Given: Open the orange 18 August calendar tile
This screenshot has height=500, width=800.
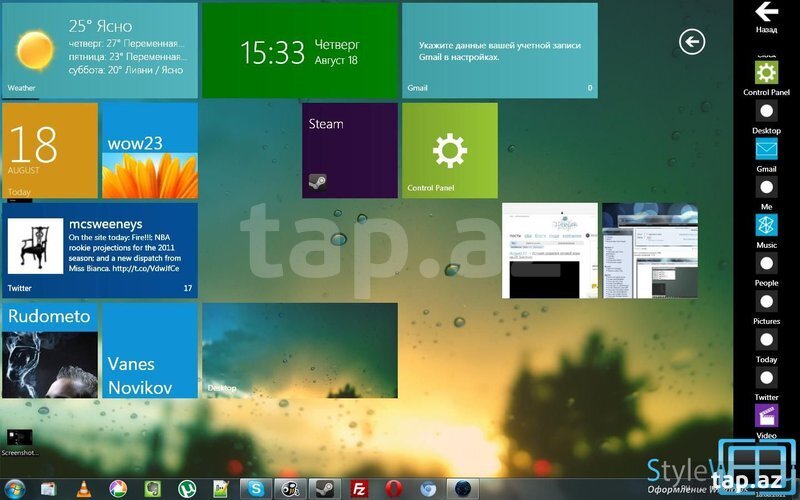Looking at the screenshot, I should (x=49, y=150).
